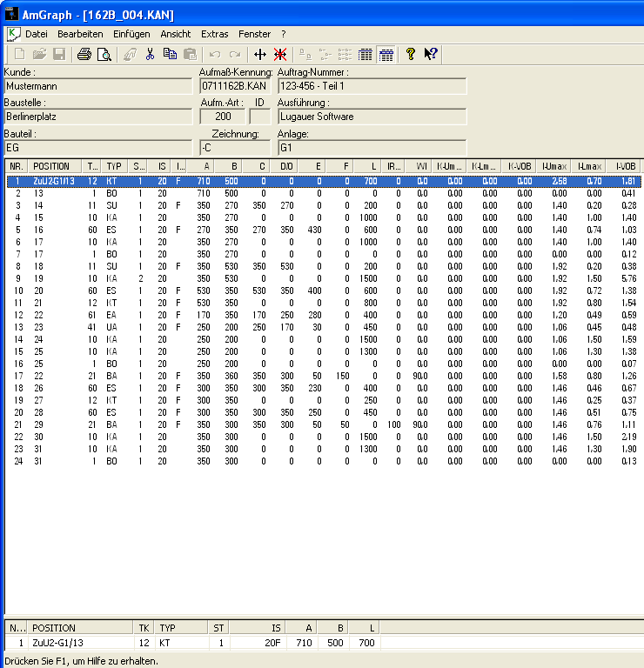This screenshot has height=668, width=644.
Task: Select row 9 with position 19
Action: tap(324, 278)
